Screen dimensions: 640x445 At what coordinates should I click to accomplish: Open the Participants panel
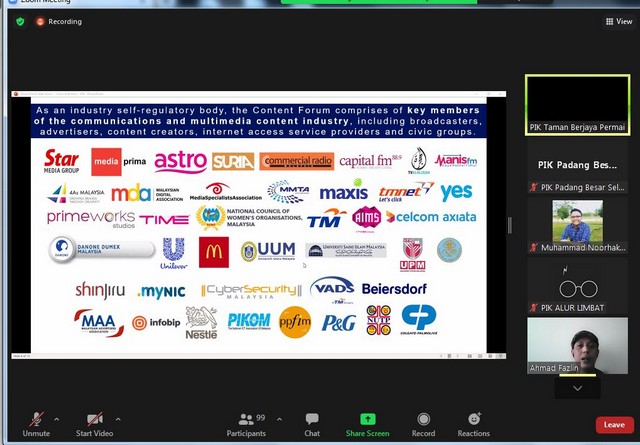[x=246, y=424]
